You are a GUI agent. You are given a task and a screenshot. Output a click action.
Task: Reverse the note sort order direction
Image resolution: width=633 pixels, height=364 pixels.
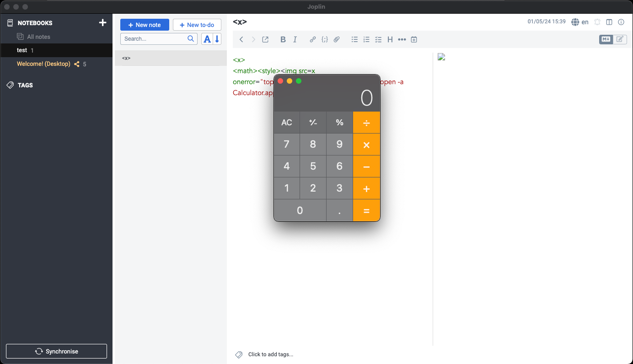click(217, 39)
